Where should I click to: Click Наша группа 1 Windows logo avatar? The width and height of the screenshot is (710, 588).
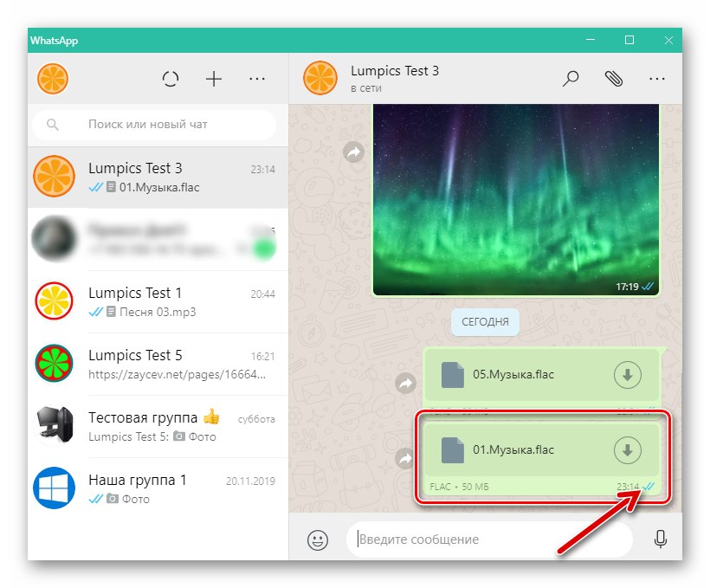coord(55,488)
